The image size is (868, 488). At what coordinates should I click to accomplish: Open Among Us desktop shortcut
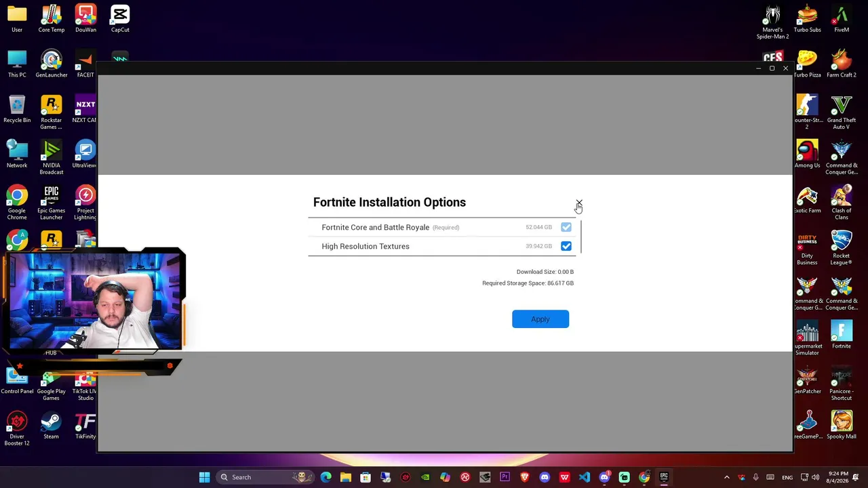click(807, 155)
